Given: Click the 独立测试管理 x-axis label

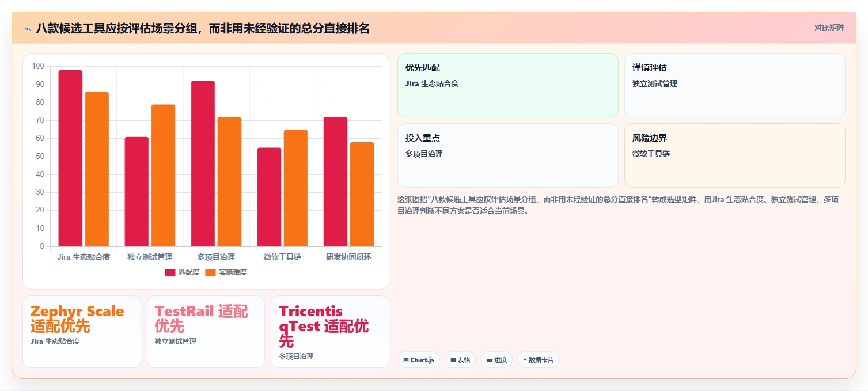Looking at the screenshot, I should point(150,257).
